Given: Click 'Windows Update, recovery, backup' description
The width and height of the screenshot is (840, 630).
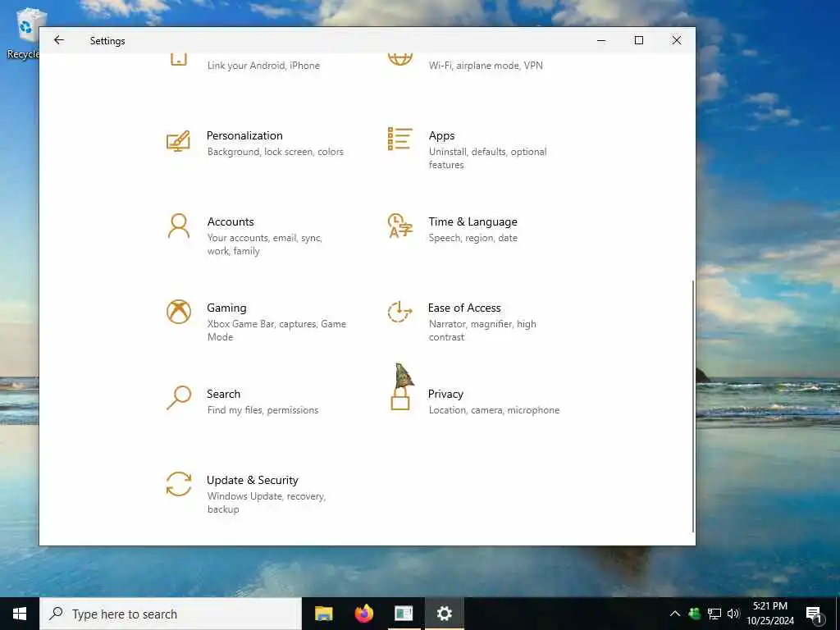Looking at the screenshot, I should tap(267, 503).
